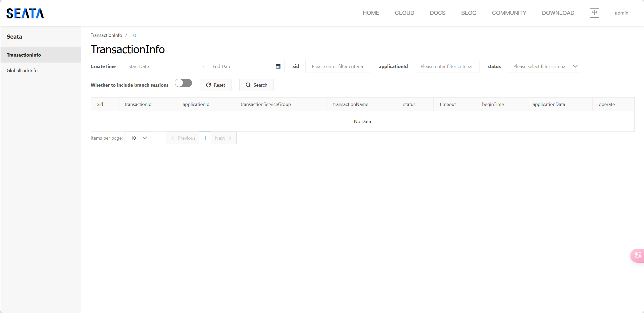Click the SEATA logo
This screenshot has width=644, height=313.
tap(25, 13)
